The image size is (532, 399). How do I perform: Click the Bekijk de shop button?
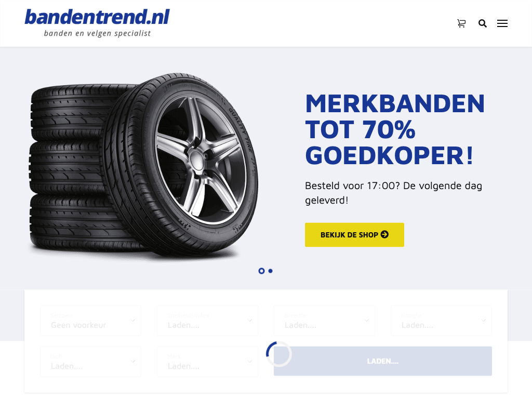(354, 235)
